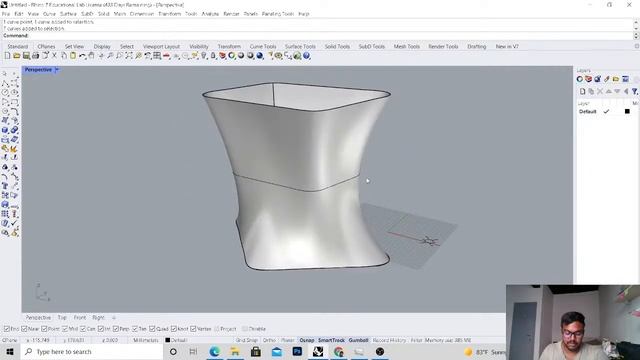The width and height of the screenshot is (640, 360).
Task: Open Photoshop from the Windows taskbar
Action: [297, 351]
